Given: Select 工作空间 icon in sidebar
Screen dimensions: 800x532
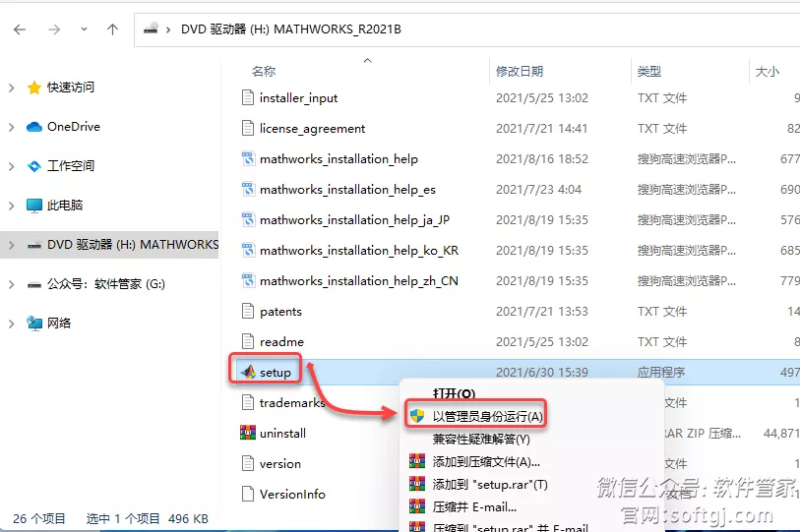Looking at the screenshot, I should (x=34, y=166).
